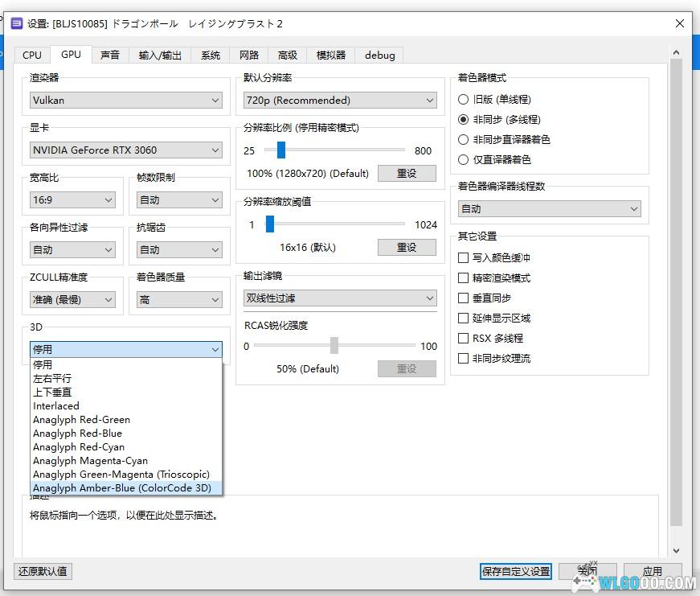Click the scroll-down arrow of vertical scrollbar
This screenshot has height=596, width=700.
[x=676, y=551]
